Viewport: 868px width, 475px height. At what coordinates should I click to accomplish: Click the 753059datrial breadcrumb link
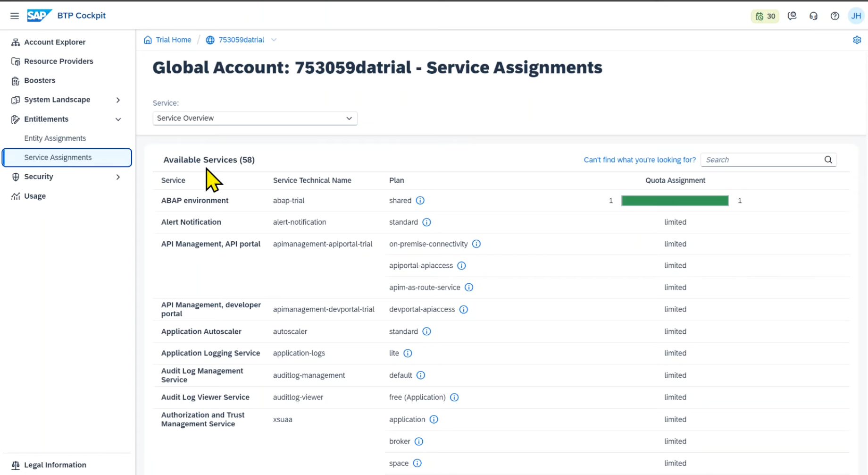pos(241,40)
